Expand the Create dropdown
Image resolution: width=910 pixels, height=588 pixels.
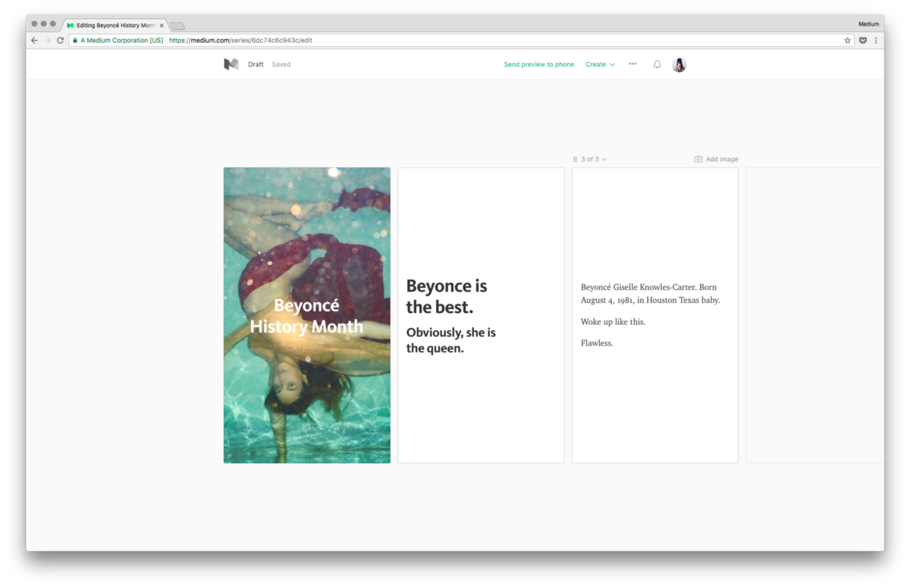(x=600, y=64)
